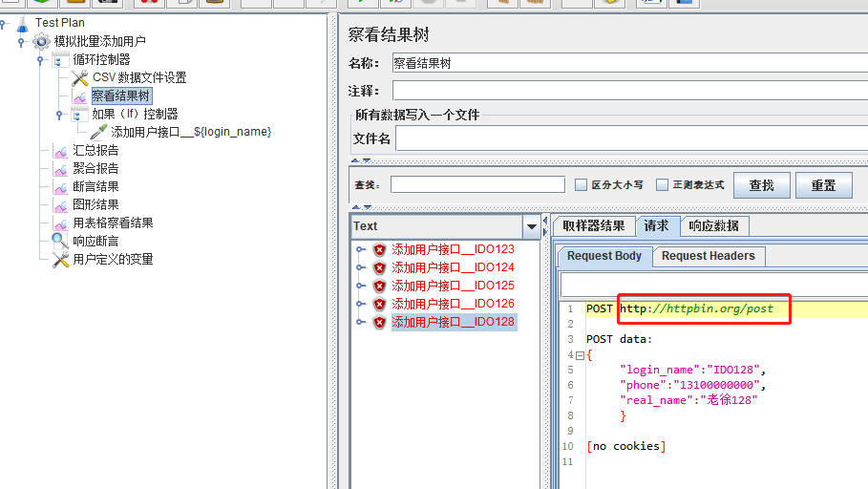Click the "POST data:" line
The width and height of the screenshot is (868, 489).
(x=620, y=339)
